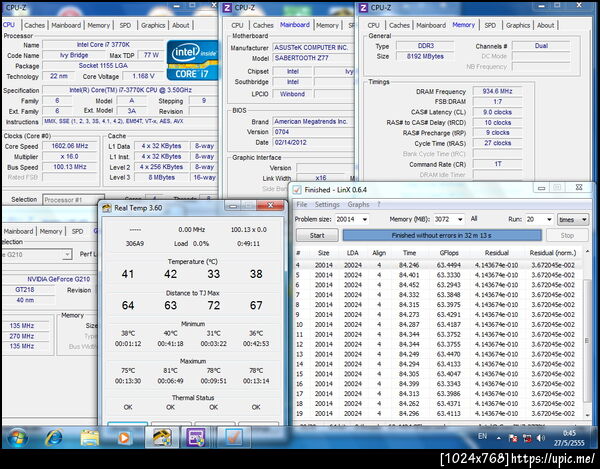This screenshot has height=469, width=600.
Task: Switch to Real Temp via its taskbar icon
Action: coord(162,438)
